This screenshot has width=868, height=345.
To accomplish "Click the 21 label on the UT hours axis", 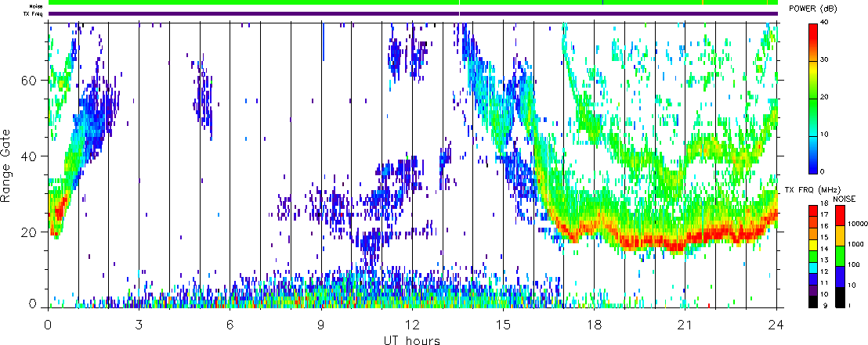I will (x=685, y=325).
